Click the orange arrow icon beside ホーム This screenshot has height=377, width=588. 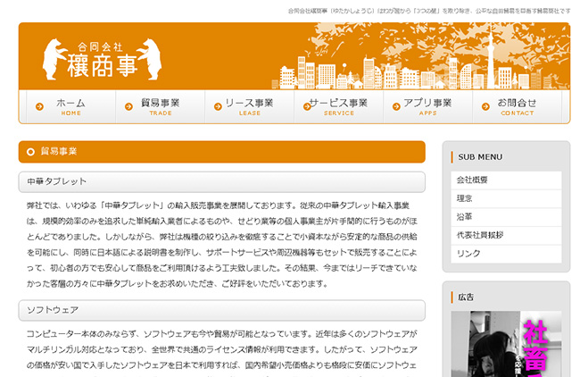[x=39, y=107]
